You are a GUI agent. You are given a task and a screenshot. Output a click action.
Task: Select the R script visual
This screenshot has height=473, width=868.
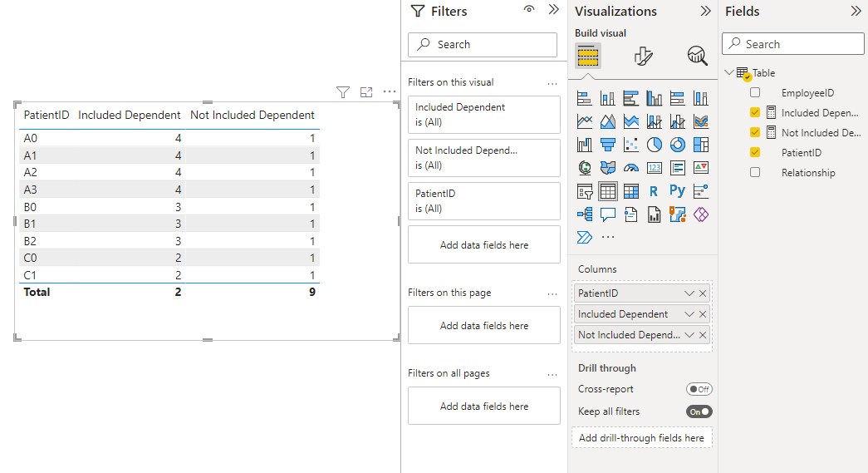[x=655, y=192]
